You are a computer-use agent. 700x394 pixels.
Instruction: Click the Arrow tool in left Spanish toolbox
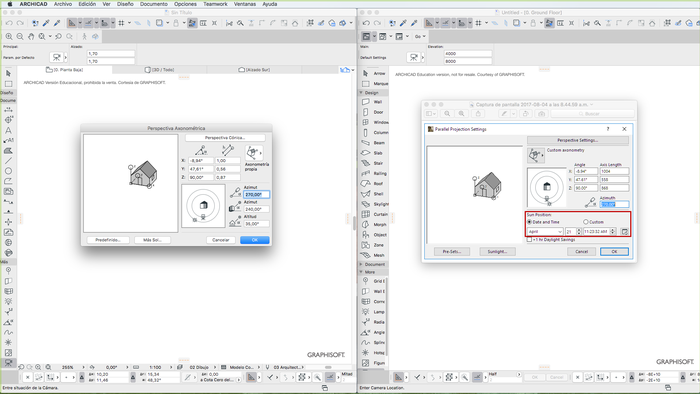coord(8,73)
